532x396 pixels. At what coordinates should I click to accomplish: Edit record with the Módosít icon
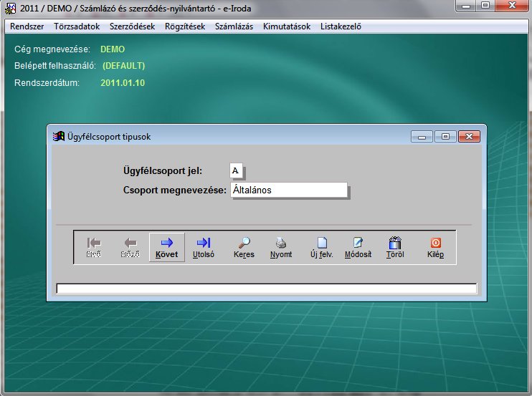(358, 247)
